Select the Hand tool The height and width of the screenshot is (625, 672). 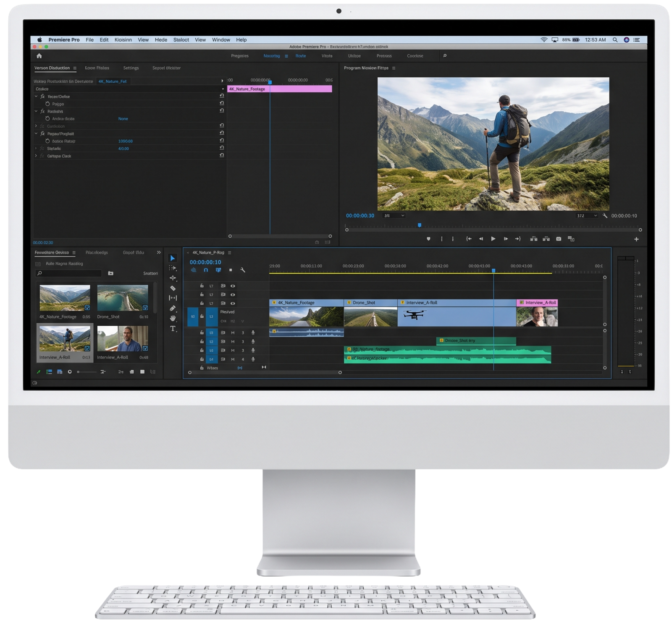(x=173, y=318)
